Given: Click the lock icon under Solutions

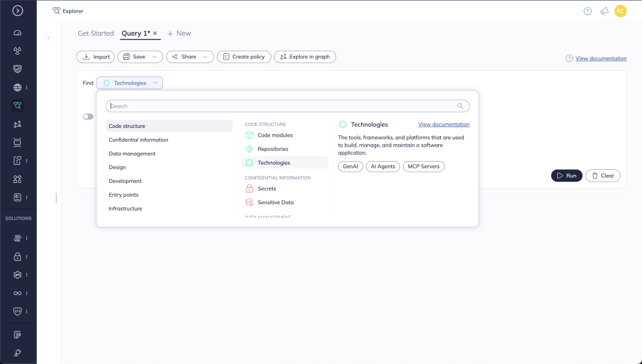Looking at the screenshot, I should click(18, 256).
